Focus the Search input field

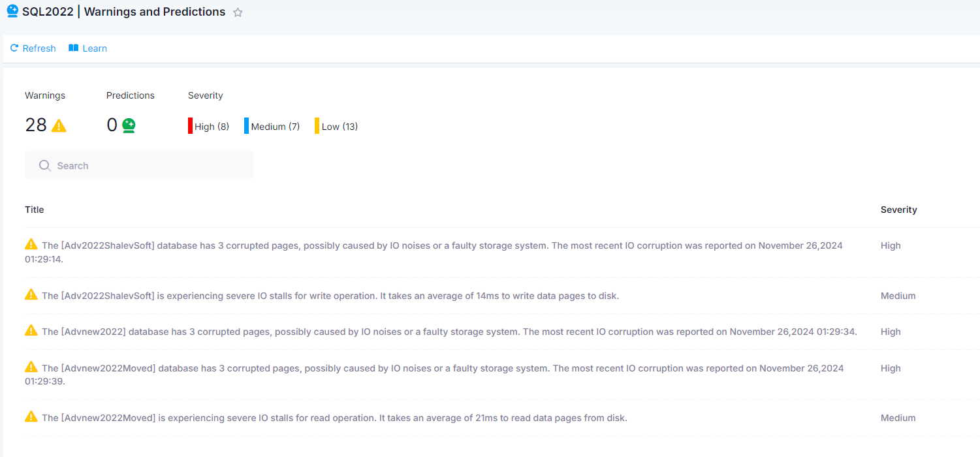coord(150,166)
